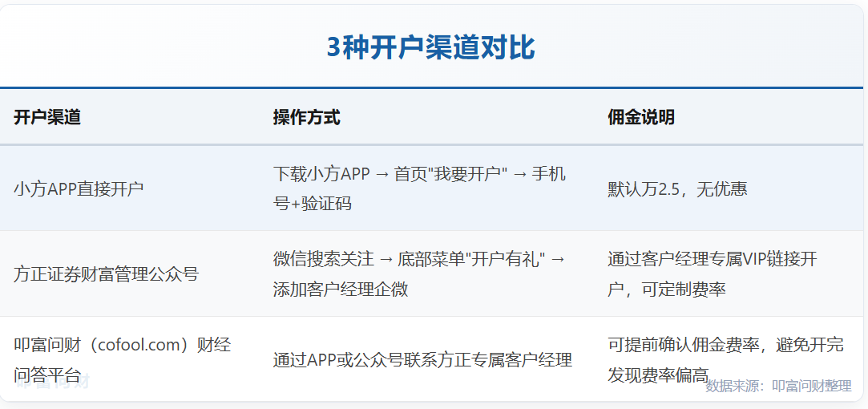Click the cell "默认万2.5，无优惠"
The image size is (868, 409).
pyautogui.click(x=677, y=188)
